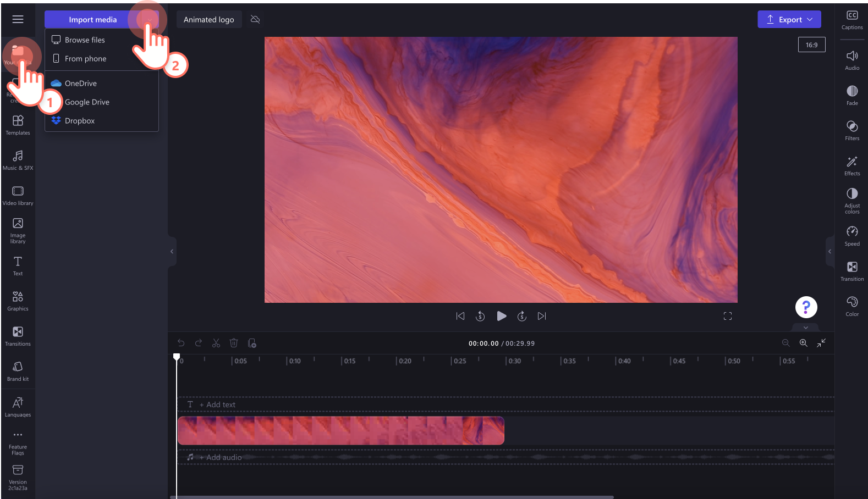Screen dimensions: 868x499
Task: Click the Import media button
Action: click(x=92, y=20)
